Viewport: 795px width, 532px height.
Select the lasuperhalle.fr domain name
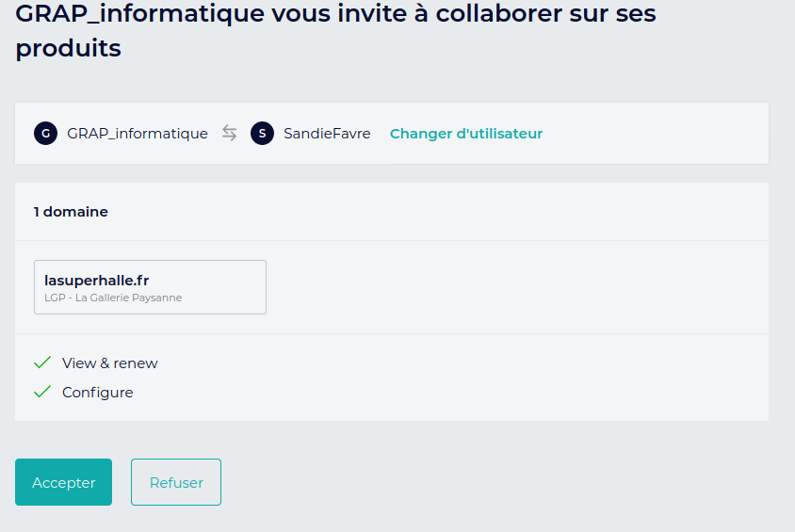coord(97,280)
